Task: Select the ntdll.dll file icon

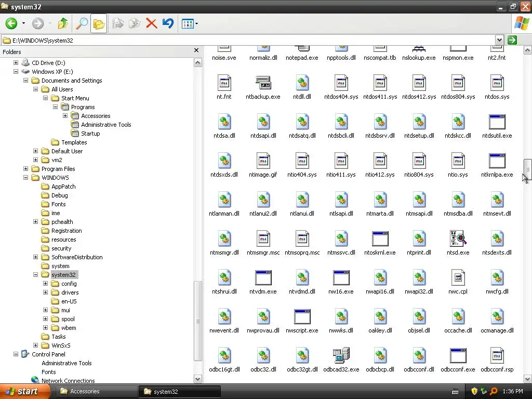Action: click(302, 83)
